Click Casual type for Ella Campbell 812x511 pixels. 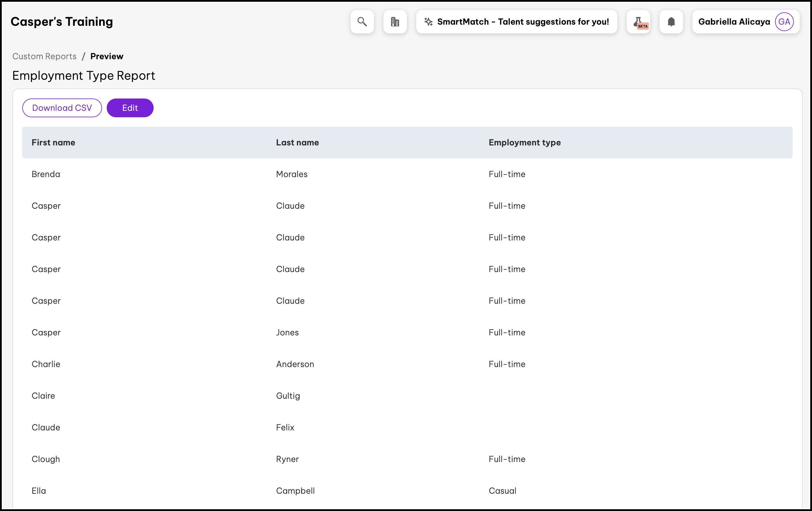[x=502, y=491]
